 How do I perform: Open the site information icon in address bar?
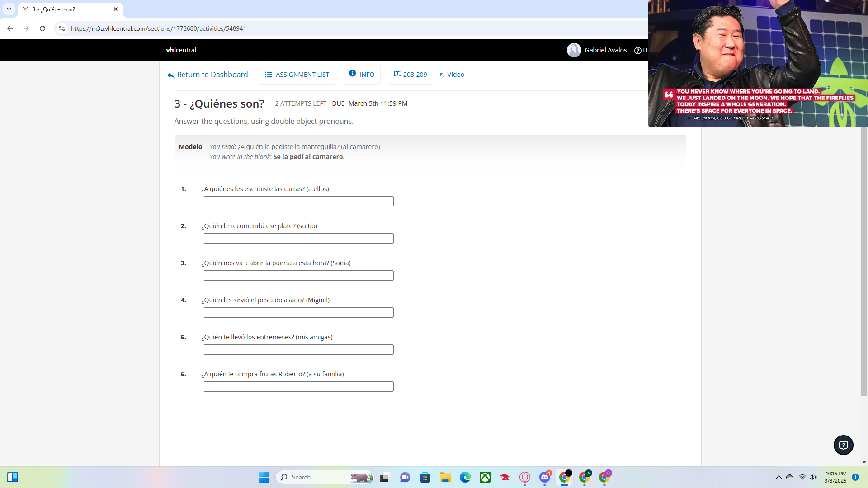62,28
